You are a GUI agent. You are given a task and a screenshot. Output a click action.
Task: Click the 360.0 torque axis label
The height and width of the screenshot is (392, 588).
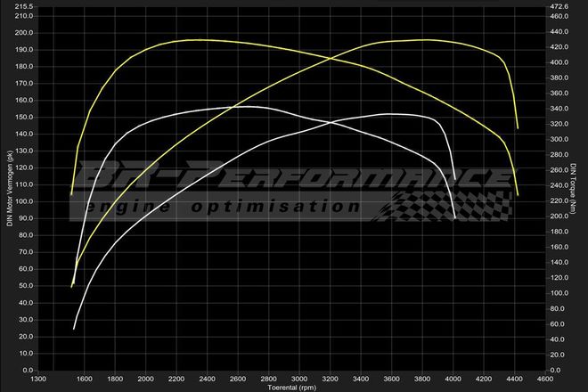pyautogui.click(x=559, y=94)
